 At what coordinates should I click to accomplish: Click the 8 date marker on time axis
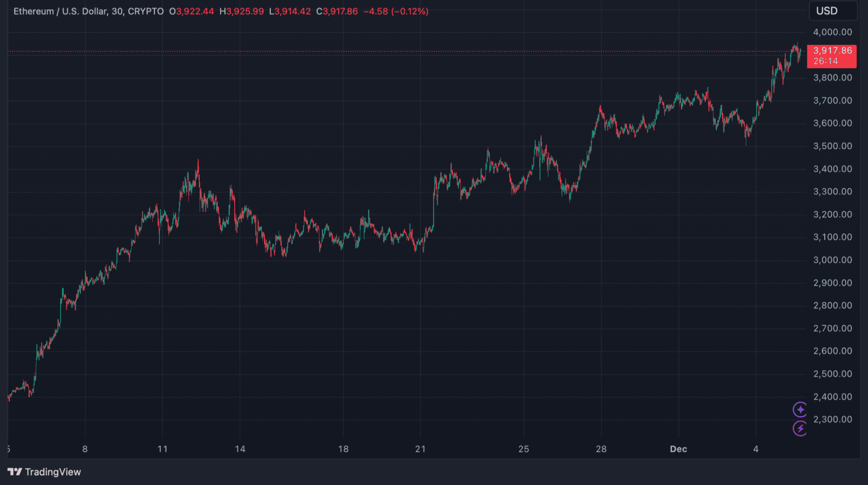[85, 449]
